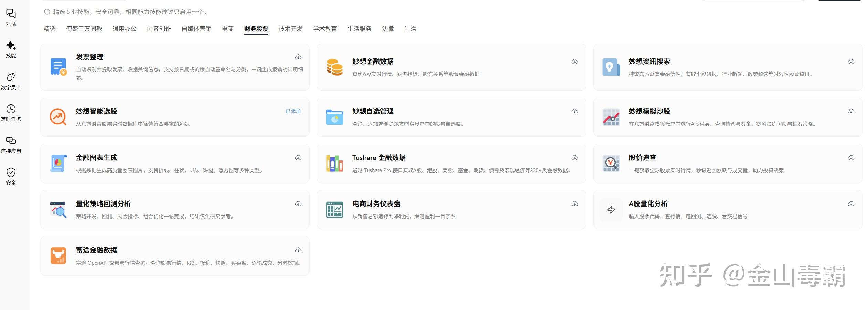Click the download icon on 发票整理 card
This screenshot has width=868, height=310.
[x=298, y=57]
